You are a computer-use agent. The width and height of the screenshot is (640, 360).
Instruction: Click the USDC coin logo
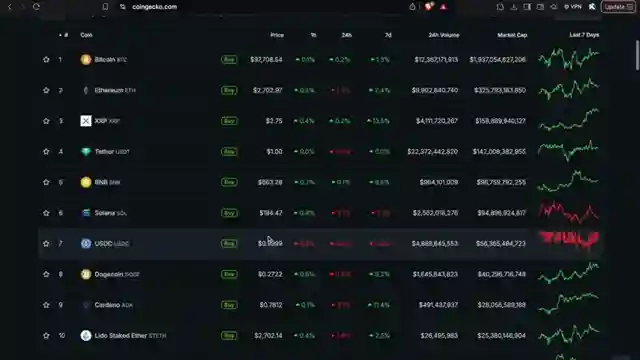(x=86, y=243)
